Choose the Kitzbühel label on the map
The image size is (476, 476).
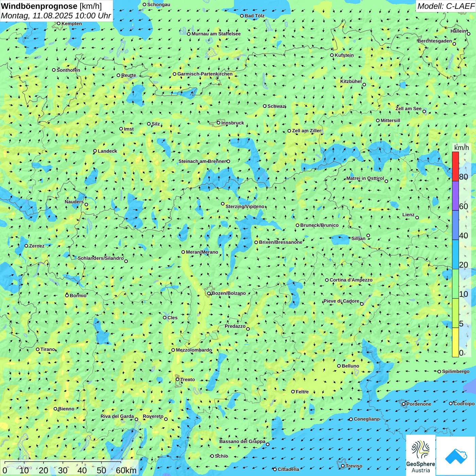pyautogui.click(x=351, y=81)
